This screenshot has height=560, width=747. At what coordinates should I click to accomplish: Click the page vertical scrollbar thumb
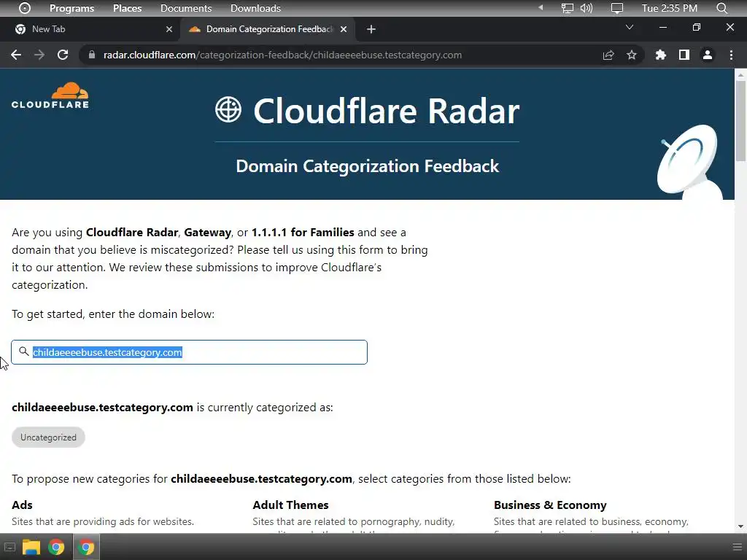(x=740, y=121)
